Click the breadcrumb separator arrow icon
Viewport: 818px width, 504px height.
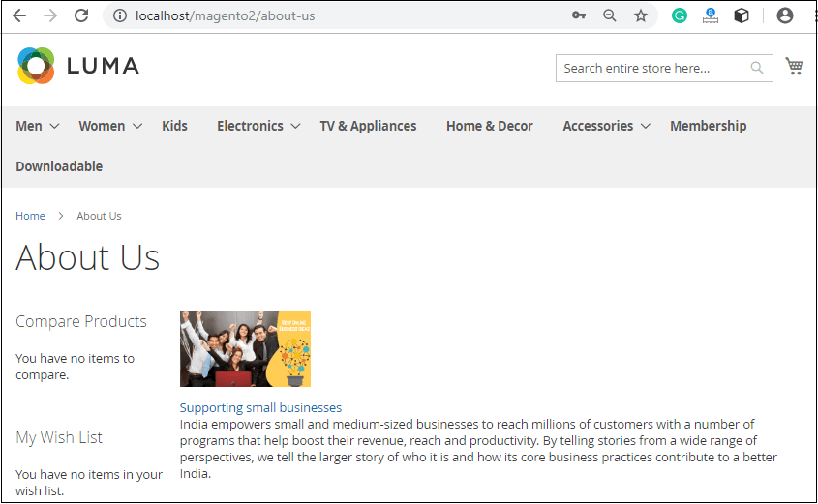[61, 216]
